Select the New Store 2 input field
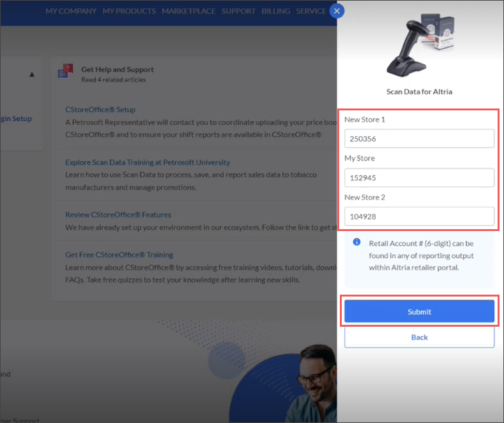 pos(419,216)
